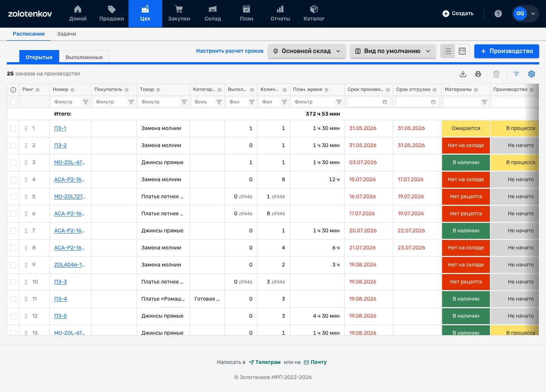Viewport: 546px width, 392px height.
Task: Show the Выполненные orders tab
Action: [x=84, y=57]
